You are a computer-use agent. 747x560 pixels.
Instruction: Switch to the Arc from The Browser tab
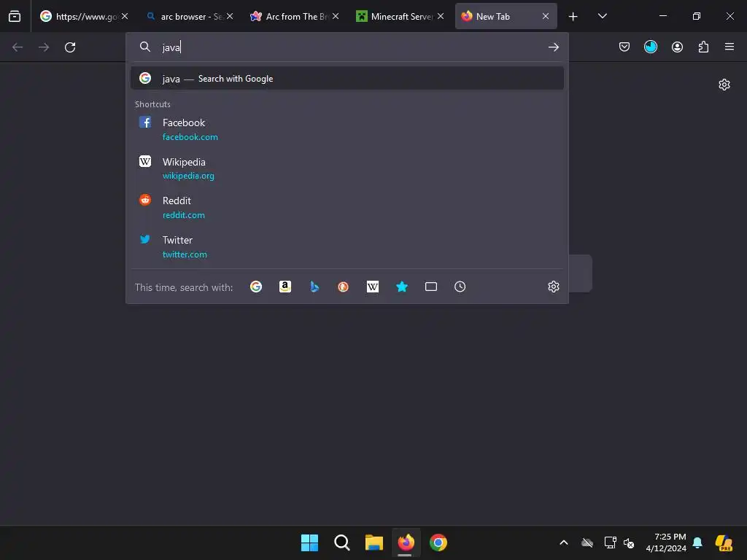click(x=295, y=16)
